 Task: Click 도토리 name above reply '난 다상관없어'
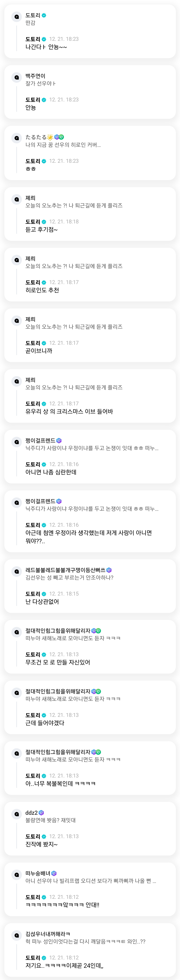coord(33,594)
